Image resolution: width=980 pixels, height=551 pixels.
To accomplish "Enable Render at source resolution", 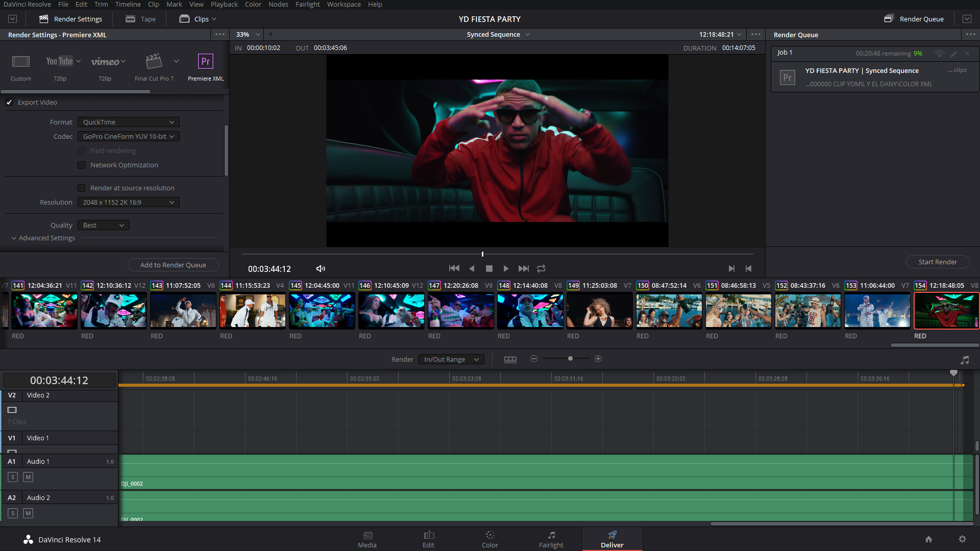I will pyautogui.click(x=81, y=188).
